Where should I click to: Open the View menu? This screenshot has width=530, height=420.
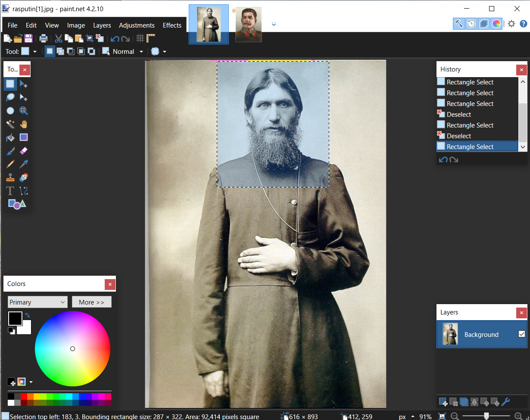[52, 25]
